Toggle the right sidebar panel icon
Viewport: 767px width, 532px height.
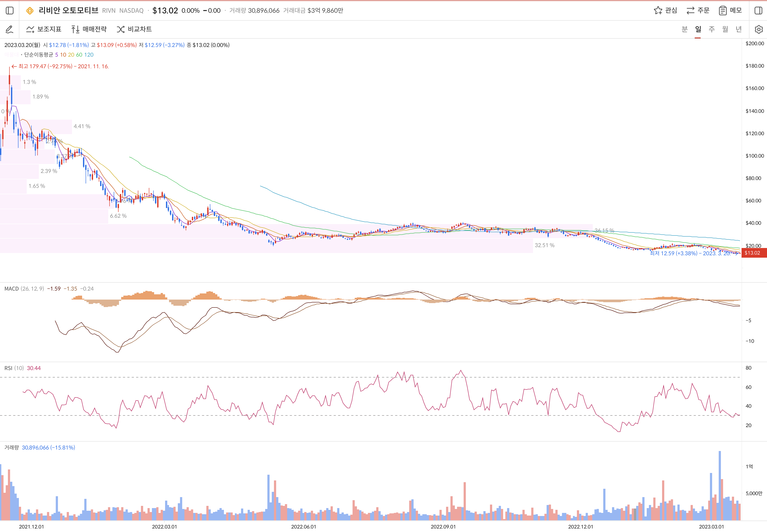(758, 11)
